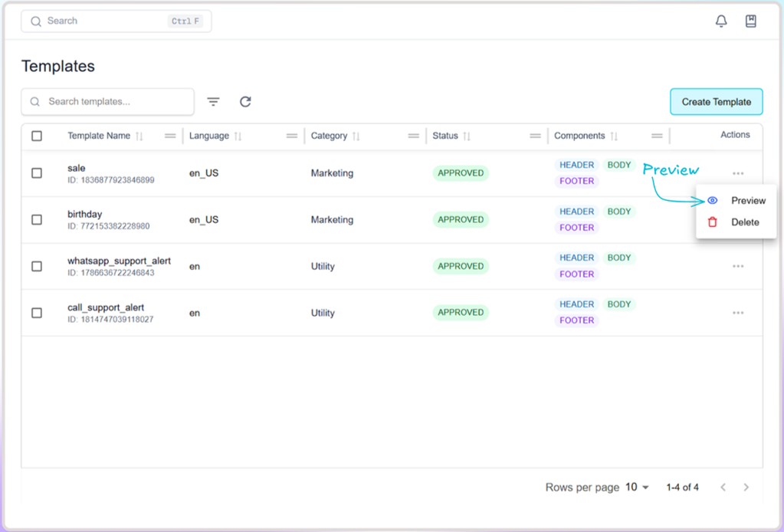
Task: Open actions menu for call_support_alert row
Action: pyautogui.click(x=738, y=313)
